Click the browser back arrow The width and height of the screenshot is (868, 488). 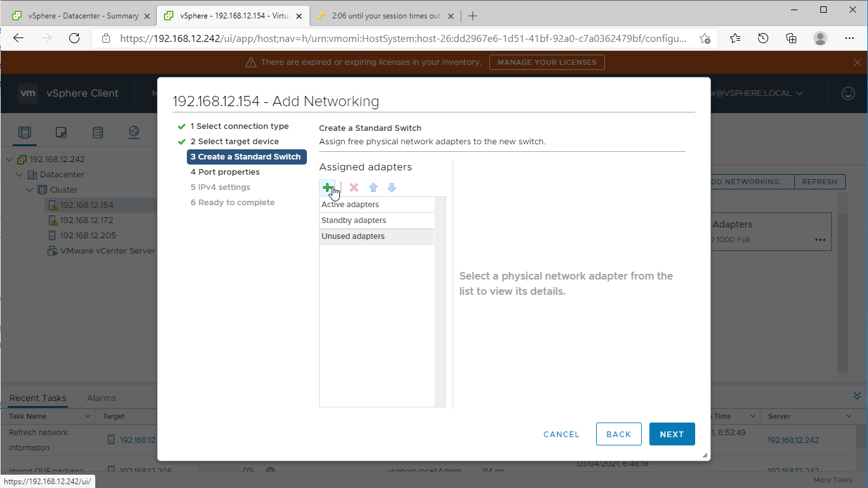pos(18,38)
